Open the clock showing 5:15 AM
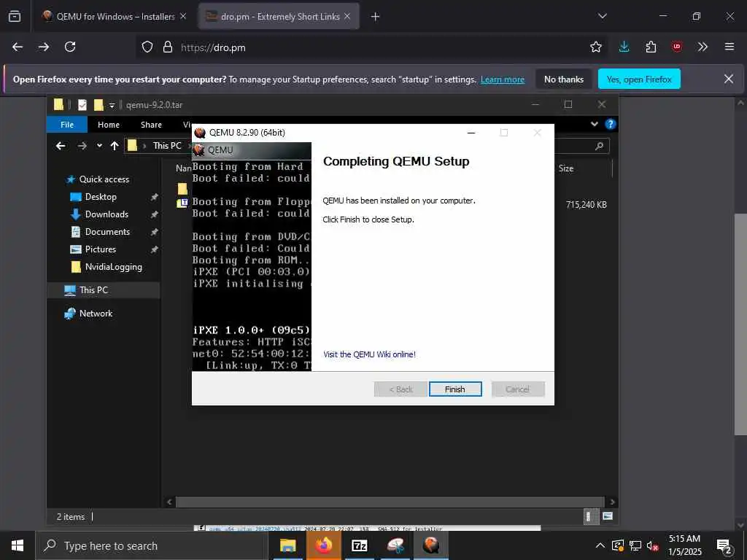This screenshot has width=747, height=560. 684,545
